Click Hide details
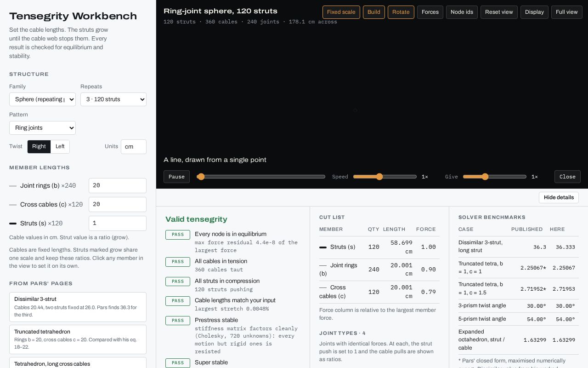588x368 pixels. 559,197
